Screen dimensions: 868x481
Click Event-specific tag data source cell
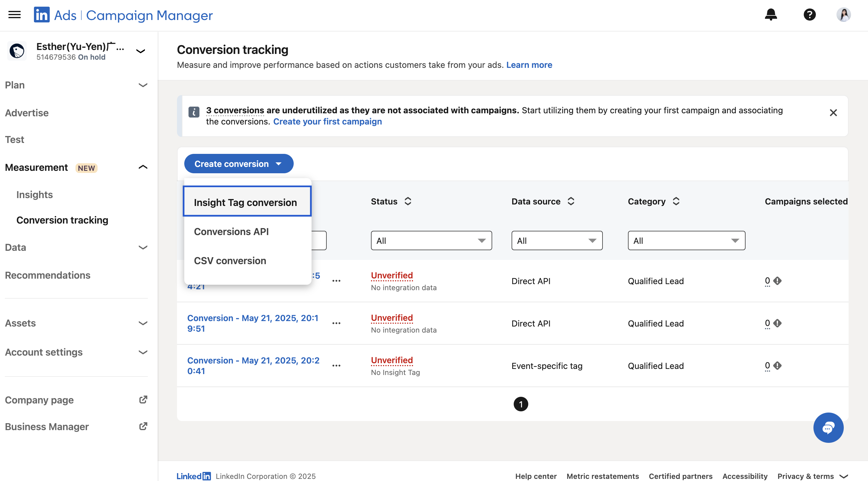point(546,366)
